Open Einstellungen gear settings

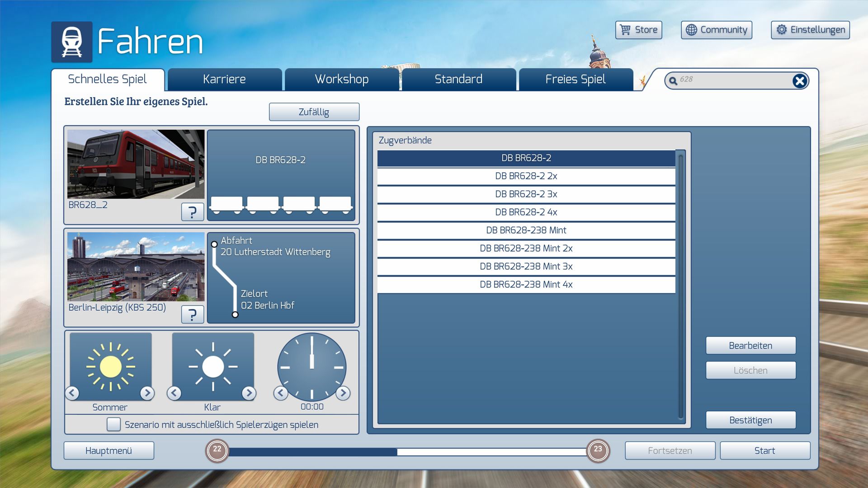(x=810, y=30)
